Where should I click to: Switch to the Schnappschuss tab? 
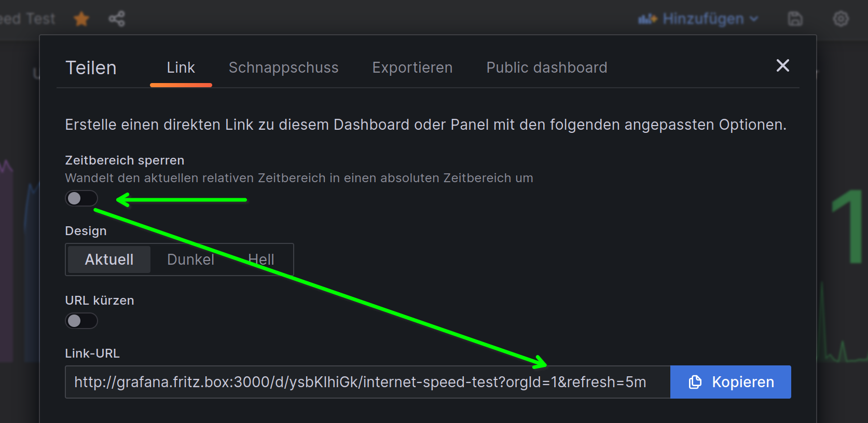pyautogui.click(x=283, y=67)
